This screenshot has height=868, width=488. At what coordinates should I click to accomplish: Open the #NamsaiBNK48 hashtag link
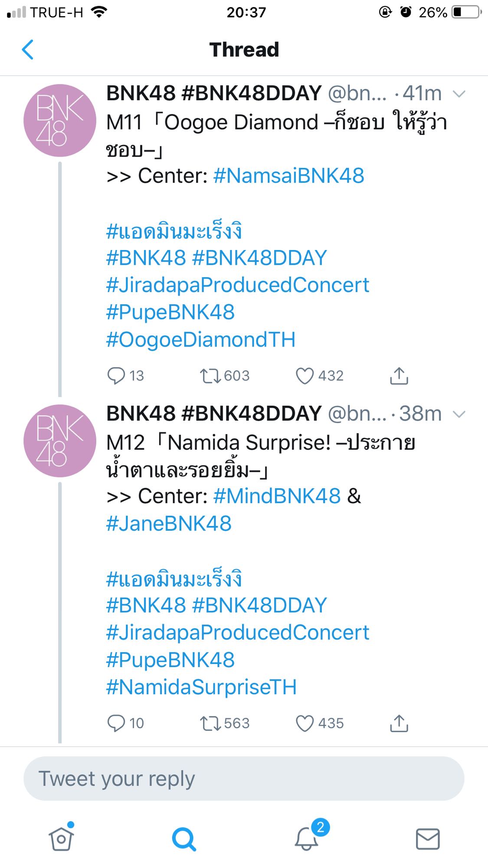click(x=289, y=176)
